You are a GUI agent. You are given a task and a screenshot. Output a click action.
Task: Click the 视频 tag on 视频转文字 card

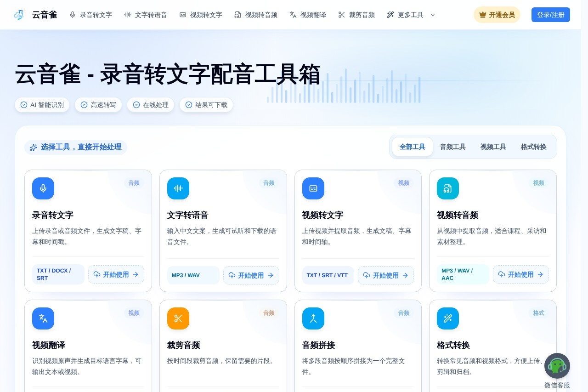pyautogui.click(x=404, y=183)
